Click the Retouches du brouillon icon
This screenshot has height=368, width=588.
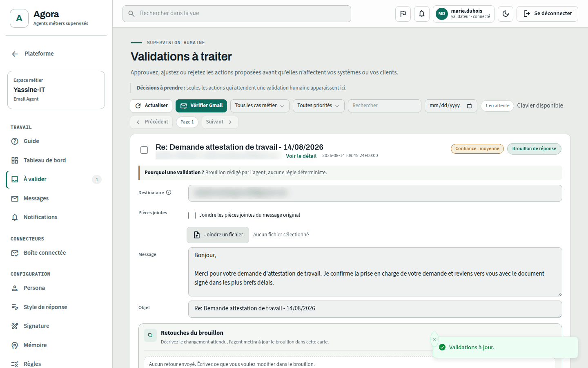[150, 335]
